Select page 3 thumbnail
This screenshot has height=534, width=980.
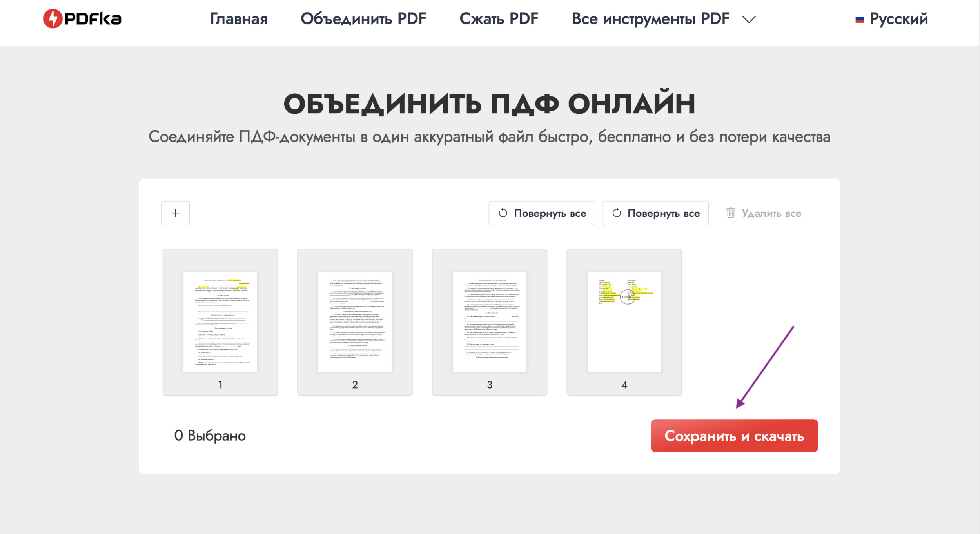click(x=490, y=322)
